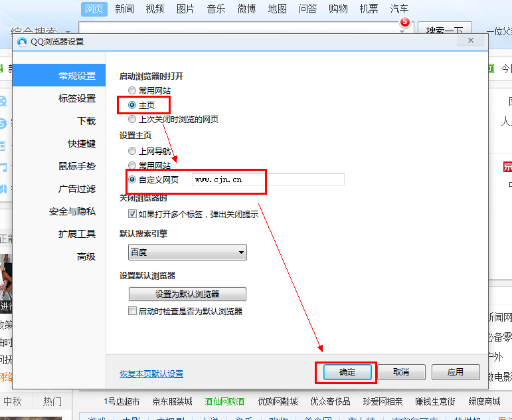Screen dimensions: 512x420
Task: Close the QQ浏览器设置 dialog with the X
Action: tap(470, 41)
